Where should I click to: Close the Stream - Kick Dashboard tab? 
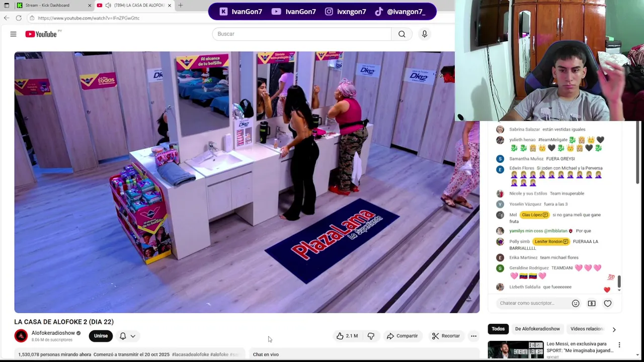pos(90,6)
